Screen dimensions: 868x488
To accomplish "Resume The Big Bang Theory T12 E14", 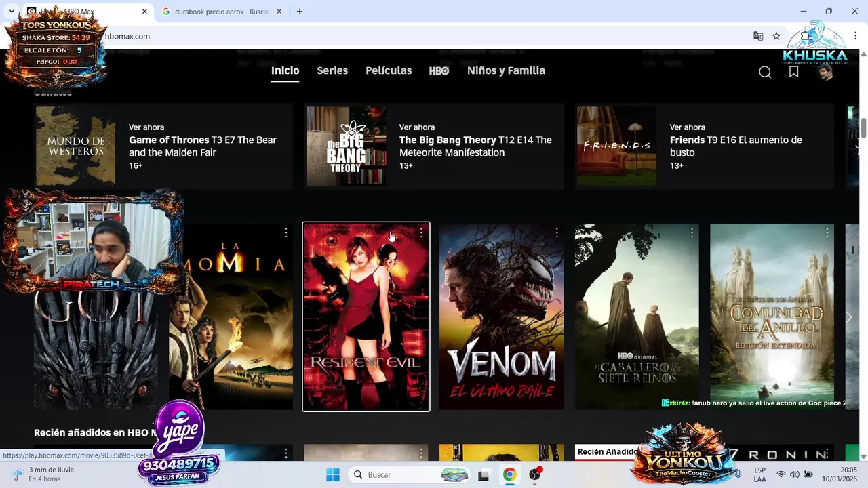I will pyautogui.click(x=434, y=146).
